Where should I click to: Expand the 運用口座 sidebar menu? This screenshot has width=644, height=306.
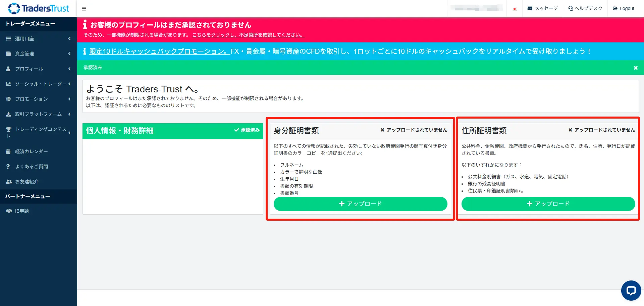click(x=38, y=39)
